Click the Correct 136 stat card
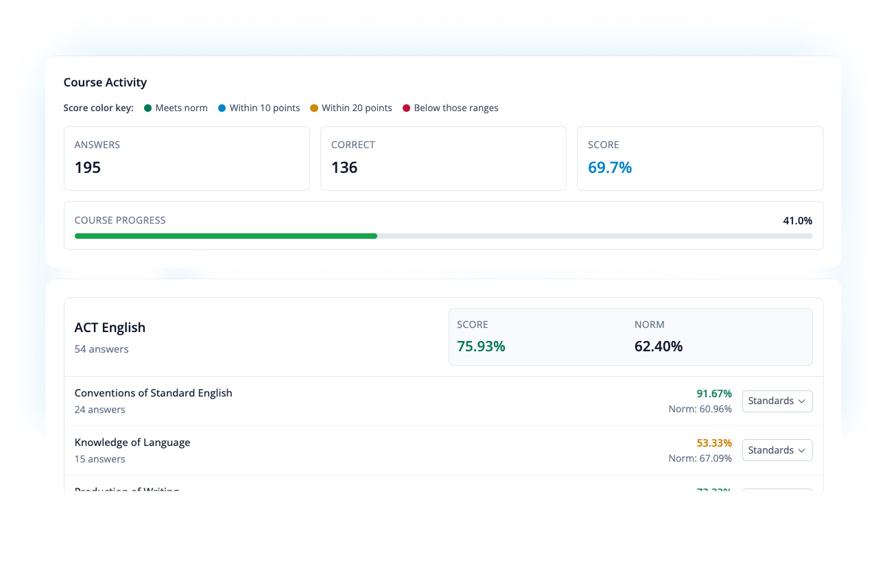The width and height of the screenshot is (887, 588). click(443, 158)
